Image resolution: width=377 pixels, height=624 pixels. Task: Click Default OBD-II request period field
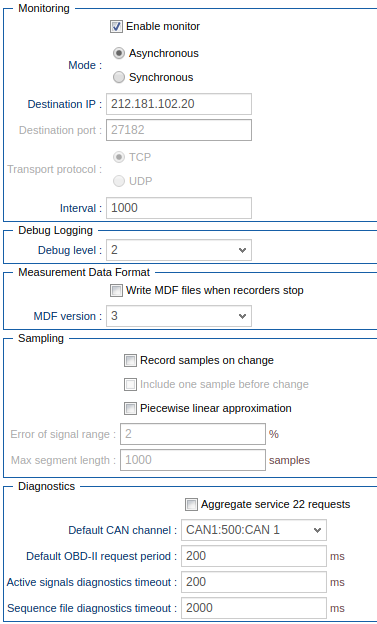pyautogui.click(x=254, y=556)
